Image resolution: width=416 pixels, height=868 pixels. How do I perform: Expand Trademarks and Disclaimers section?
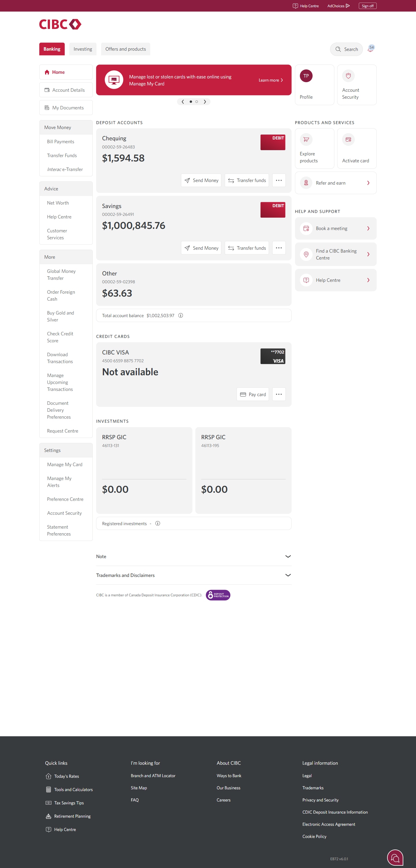[x=194, y=575]
